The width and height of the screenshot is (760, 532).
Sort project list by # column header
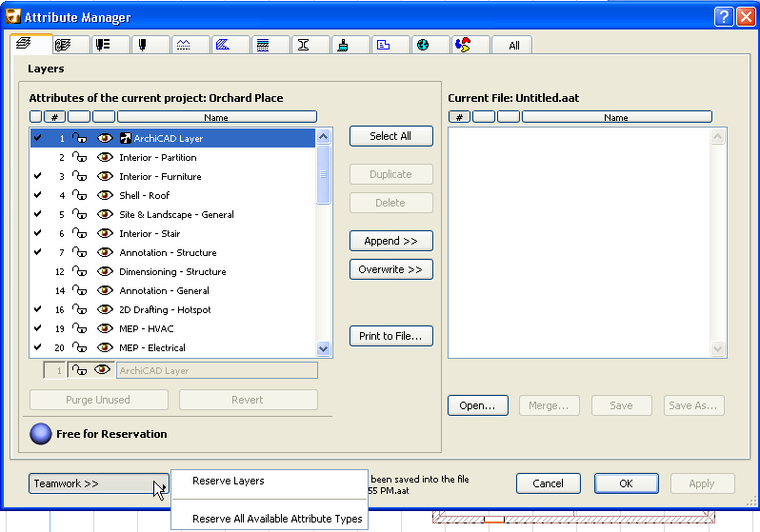point(55,117)
